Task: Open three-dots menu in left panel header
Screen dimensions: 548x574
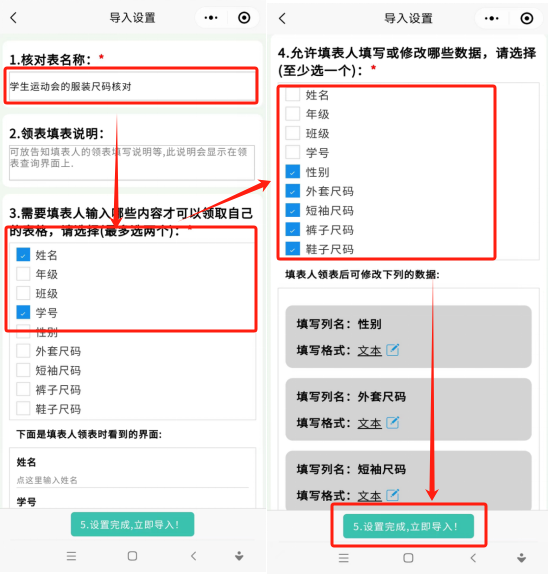Action: pos(211,18)
